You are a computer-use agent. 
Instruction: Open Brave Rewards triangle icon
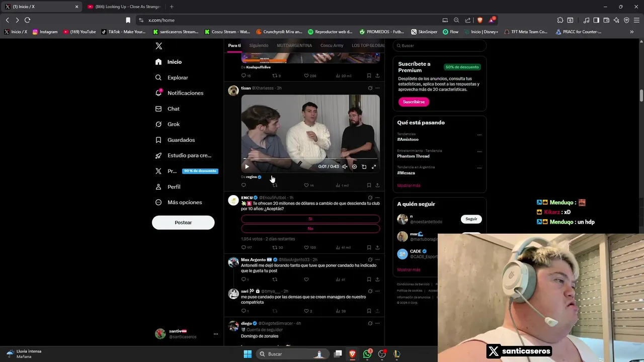[492, 20]
